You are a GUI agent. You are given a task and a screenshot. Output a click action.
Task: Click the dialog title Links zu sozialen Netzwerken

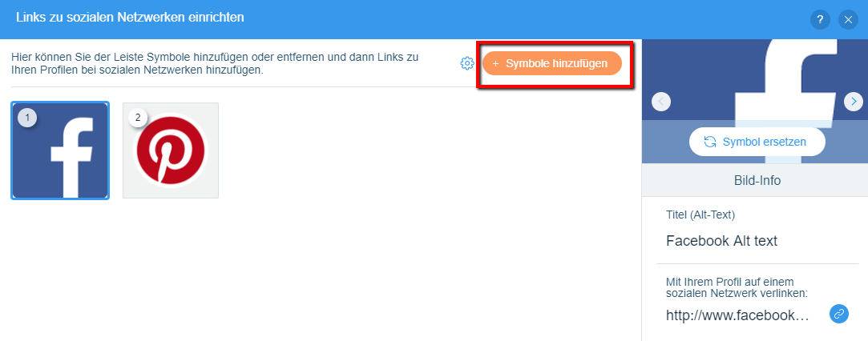(130, 16)
